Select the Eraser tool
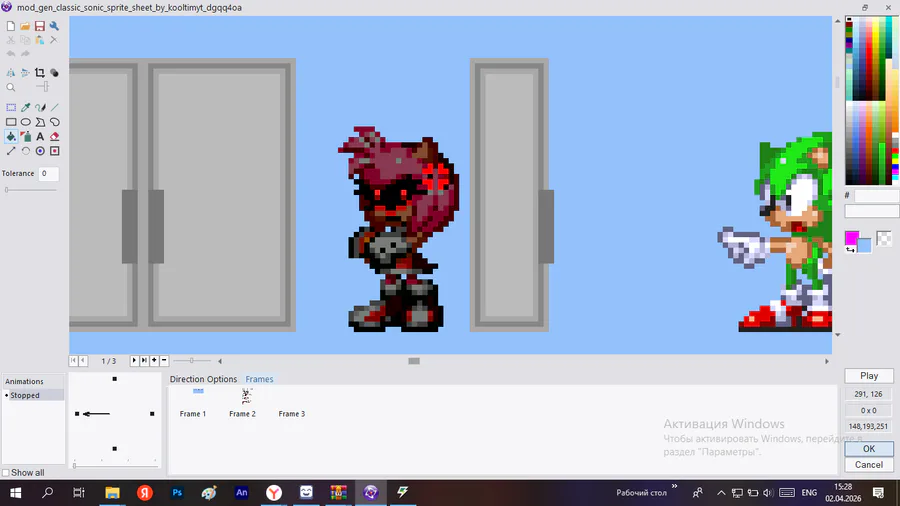The width and height of the screenshot is (900, 506). pos(55,137)
